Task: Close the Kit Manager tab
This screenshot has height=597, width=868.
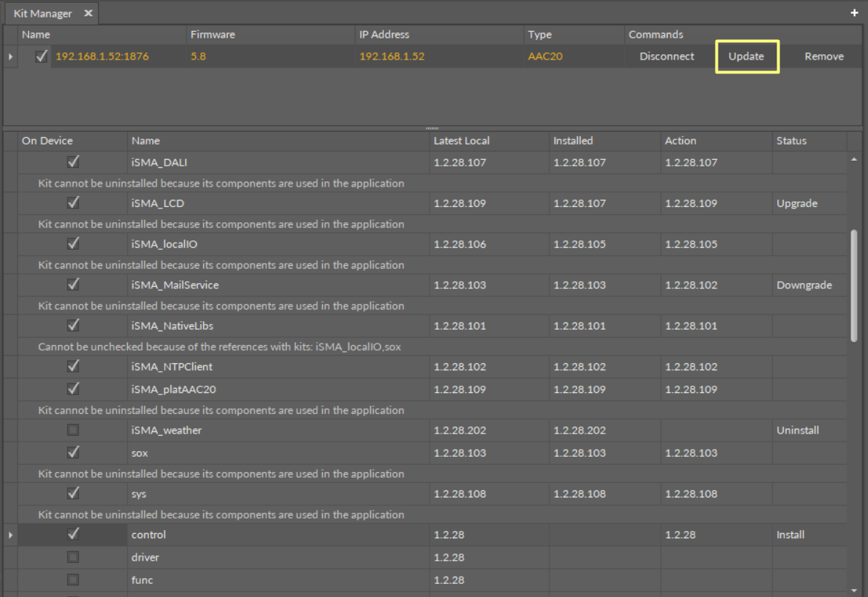Action: [x=88, y=13]
